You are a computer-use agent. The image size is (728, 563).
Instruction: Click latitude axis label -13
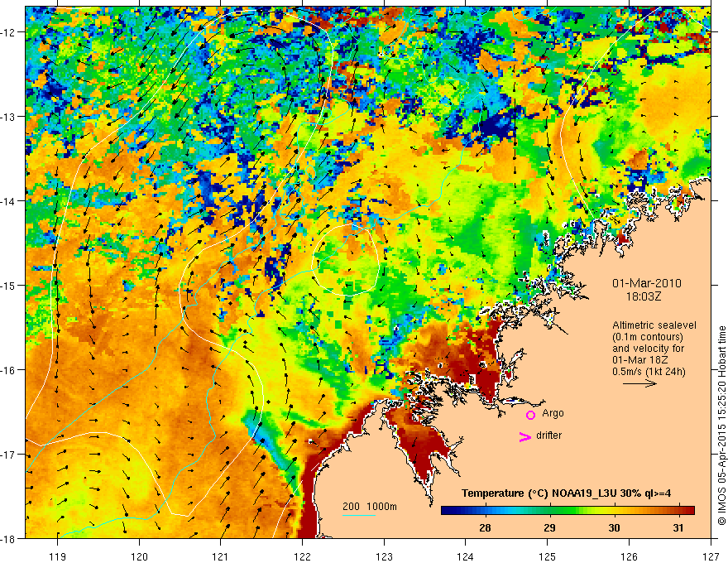coord(10,117)
